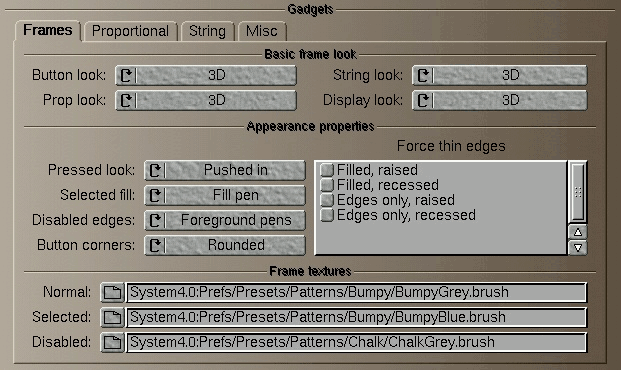This screenshot has height=370, width=621.
Task: Click the list's vertical scrollbar knob
Action: (578, 192)
